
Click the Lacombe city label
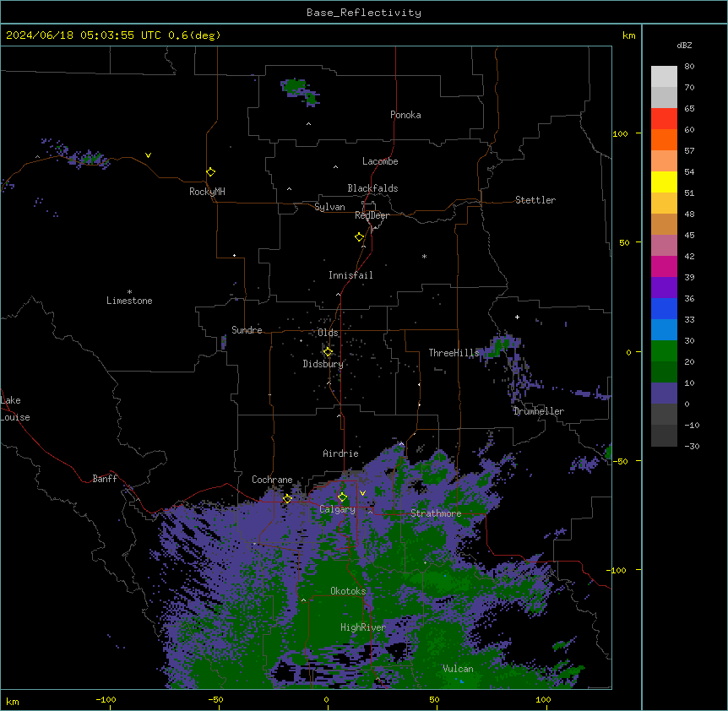coord(380,161)
